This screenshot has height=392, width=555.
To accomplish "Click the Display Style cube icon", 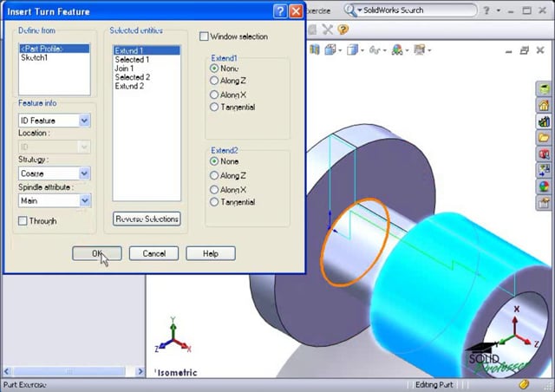I will pyautogui.click(x=352, y=50).
